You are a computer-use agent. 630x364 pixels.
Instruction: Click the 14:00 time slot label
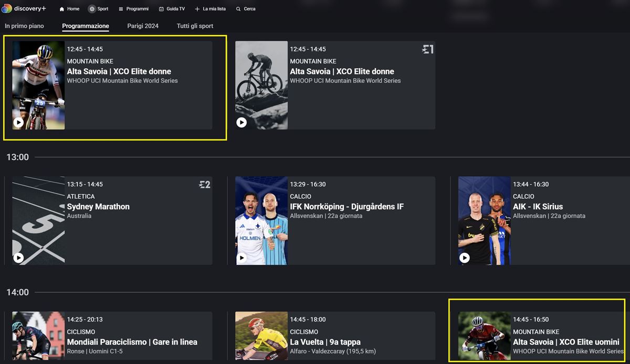(x=18, y=293)
